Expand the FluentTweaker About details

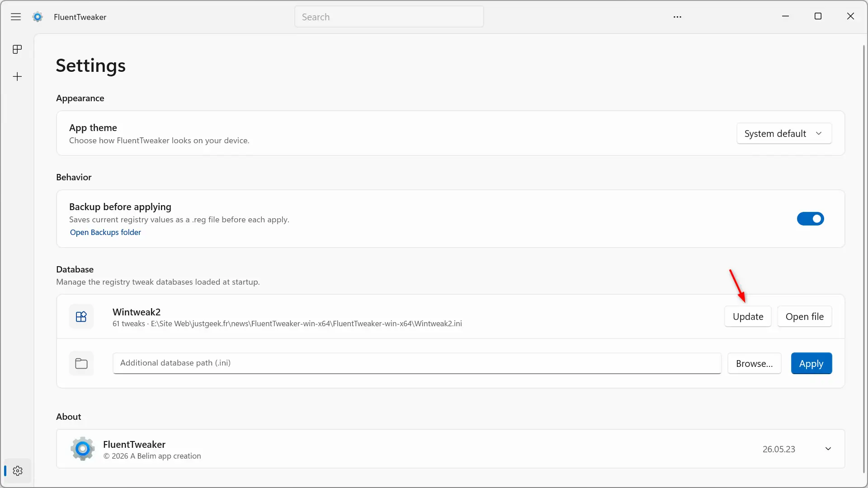click(x=828, y=449)
